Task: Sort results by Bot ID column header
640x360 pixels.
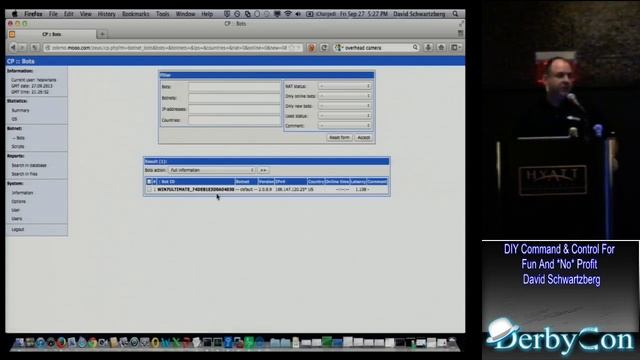Action: point(196,182)
